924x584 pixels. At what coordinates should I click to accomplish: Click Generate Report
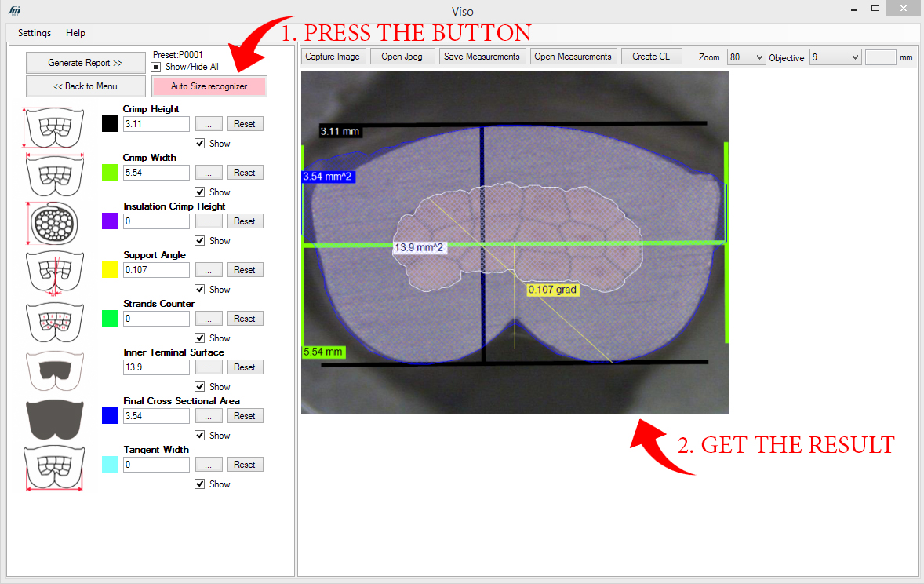click(85, 62)
